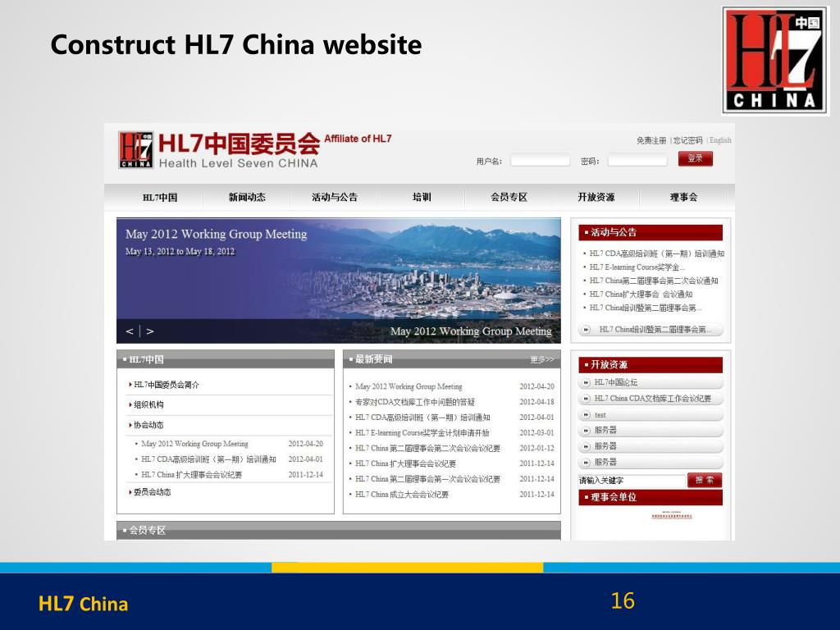Viewport: 840px width, 630px height.
Task: Click the round arrow icon beside the test link
Action: [586, 415]
